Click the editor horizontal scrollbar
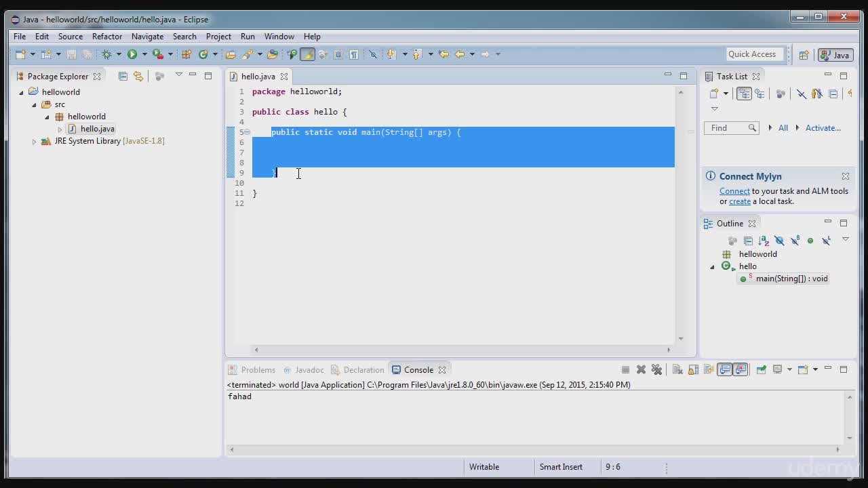 461,350
